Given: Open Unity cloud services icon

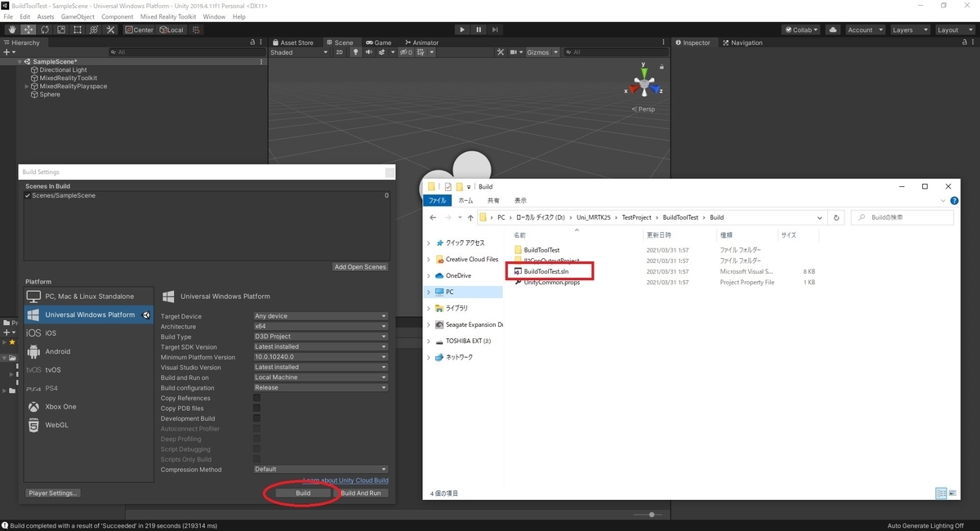Looking at the screenshot, I should pos(832,29).
